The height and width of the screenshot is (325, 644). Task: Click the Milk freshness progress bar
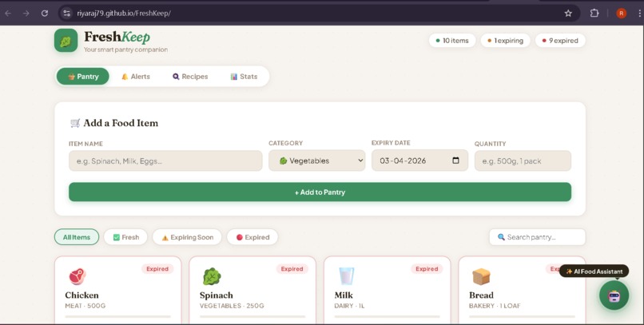[388, 316]
